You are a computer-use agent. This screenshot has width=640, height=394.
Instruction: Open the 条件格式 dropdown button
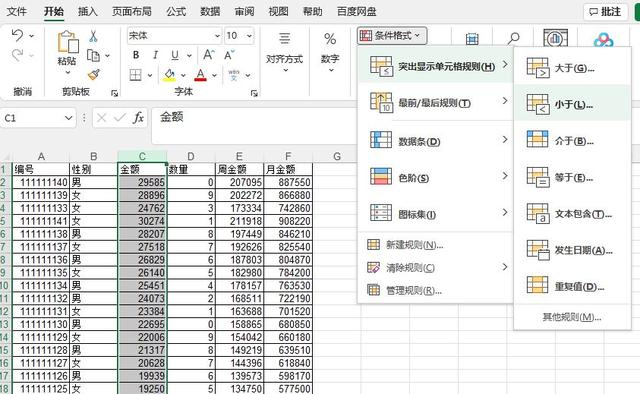coord(392,36)
